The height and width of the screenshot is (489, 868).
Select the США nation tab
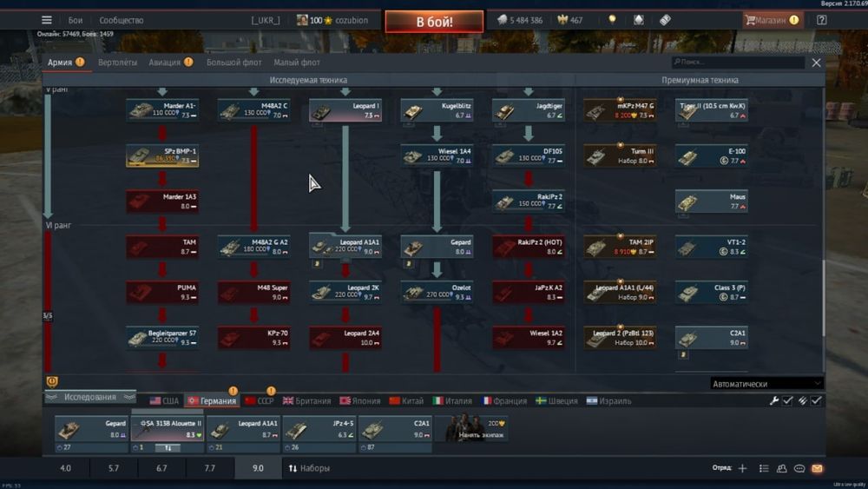pyautogui.click(x=164, y=401)
